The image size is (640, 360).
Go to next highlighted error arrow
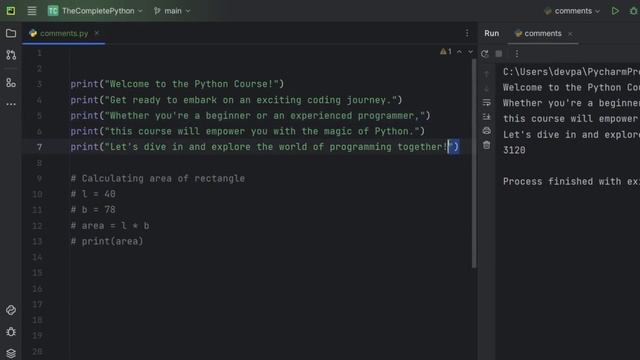pyautogui.click(x=471, y=52)
